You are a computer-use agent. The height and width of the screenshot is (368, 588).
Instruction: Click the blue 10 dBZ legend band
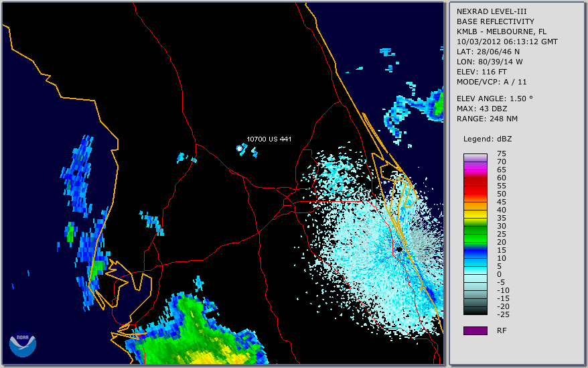coord(475,254)
